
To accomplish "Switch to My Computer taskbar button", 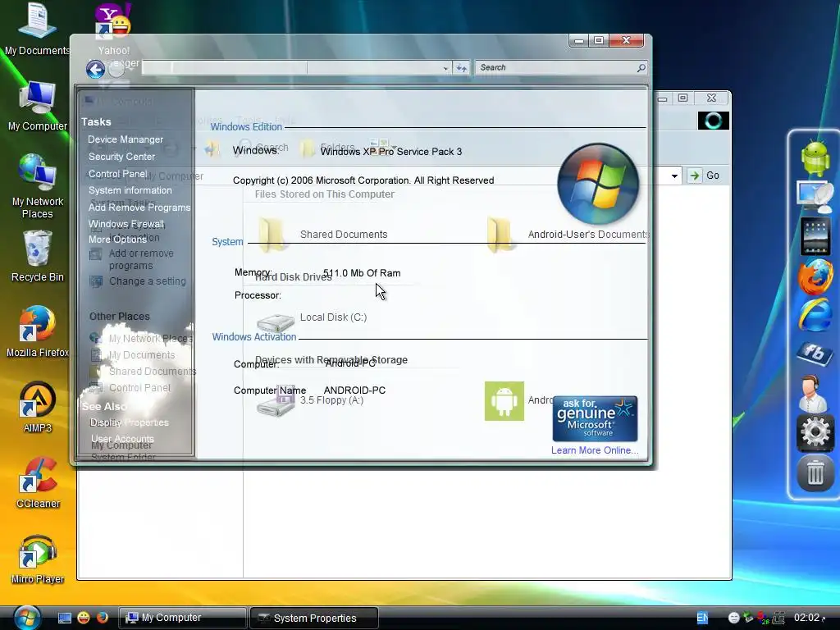I will [182, 618].
